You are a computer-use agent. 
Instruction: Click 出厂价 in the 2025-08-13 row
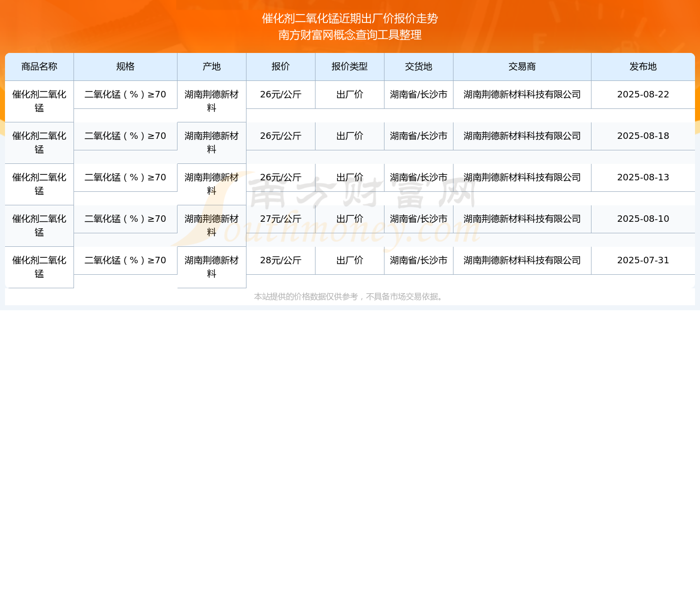click(350, 177)
